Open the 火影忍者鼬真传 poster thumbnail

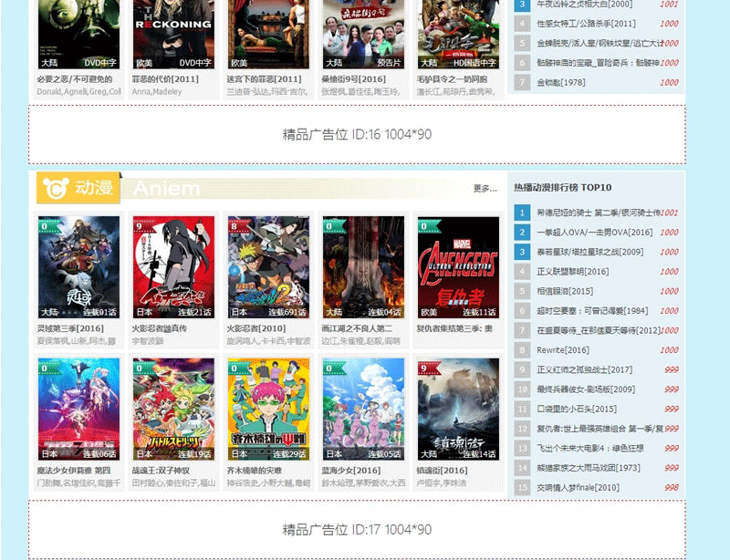173,267
